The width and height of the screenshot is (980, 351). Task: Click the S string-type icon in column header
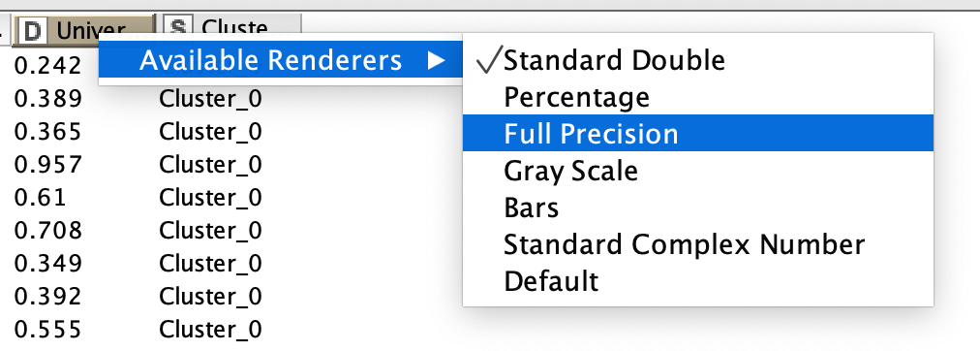178,28
